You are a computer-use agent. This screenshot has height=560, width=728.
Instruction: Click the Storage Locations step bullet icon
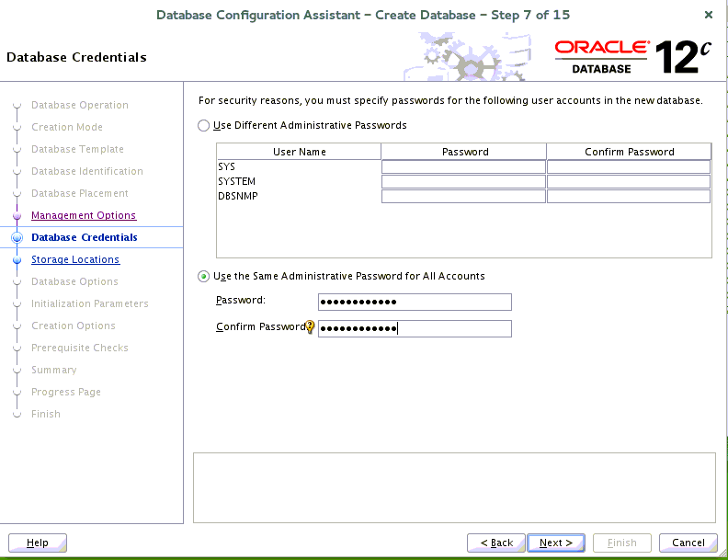coord(17,260)
